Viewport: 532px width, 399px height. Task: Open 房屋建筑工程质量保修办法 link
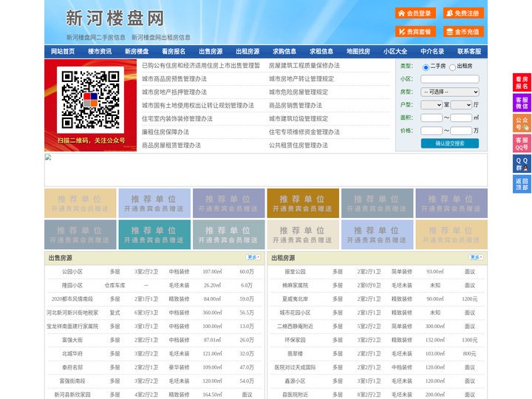click(304, 66)
